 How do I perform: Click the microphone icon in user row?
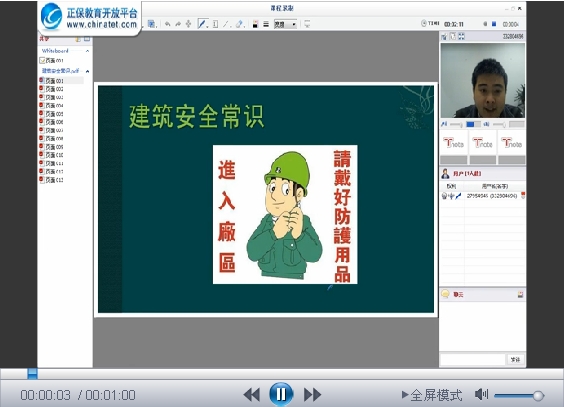pyautogui.click(x=451, y=196)
